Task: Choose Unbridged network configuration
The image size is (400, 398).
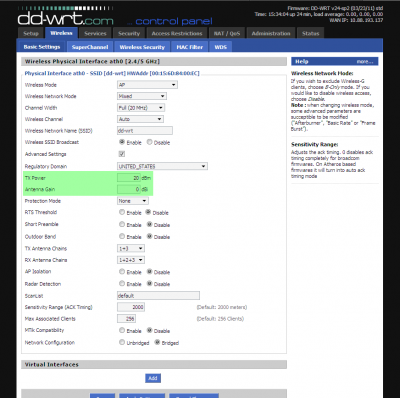Action: tap(122, 342)
